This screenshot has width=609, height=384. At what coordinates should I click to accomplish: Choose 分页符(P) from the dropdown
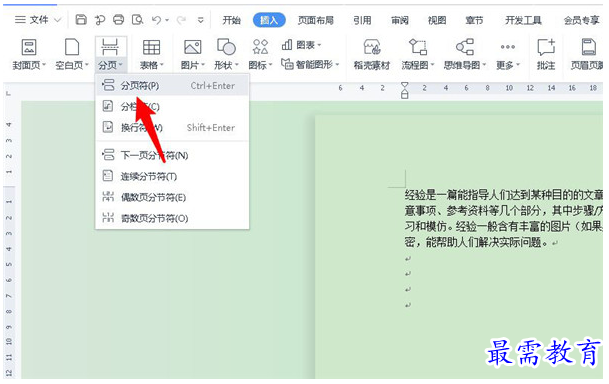[172, 85]
